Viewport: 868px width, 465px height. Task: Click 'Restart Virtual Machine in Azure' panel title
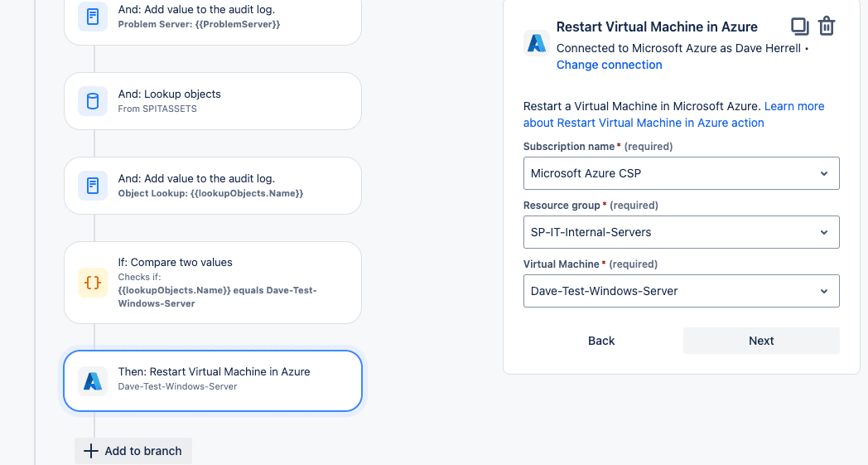[657, 27]
